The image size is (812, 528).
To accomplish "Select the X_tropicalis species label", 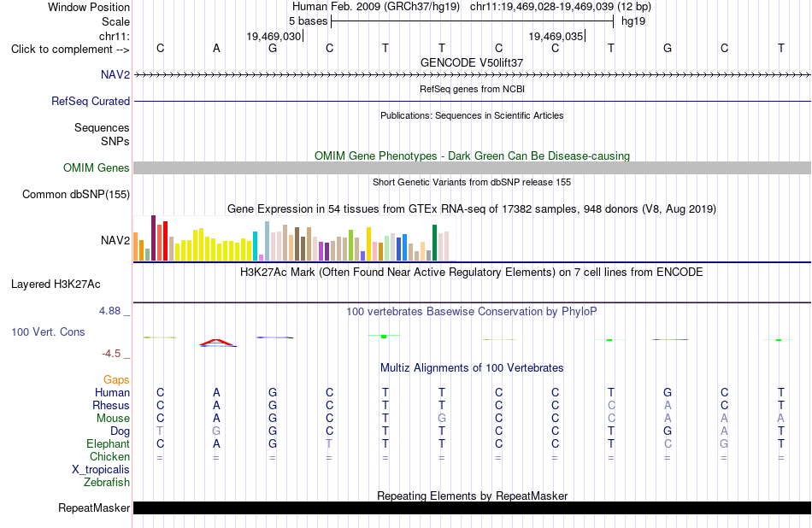I will click(x=101, y=470).
